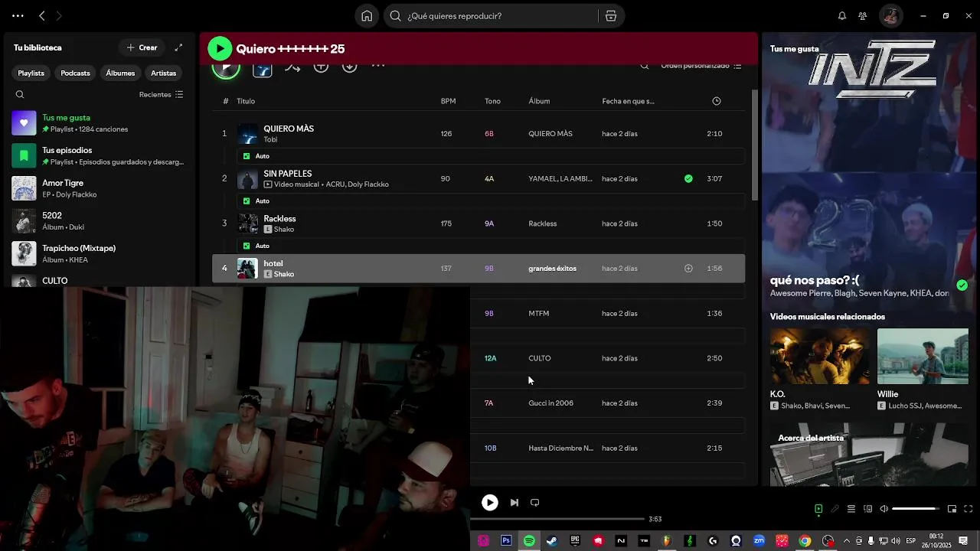Toggle the Now Playing view
Image resolution: width=980 pixels, height=551 pixels.
[x=818, y=509]
